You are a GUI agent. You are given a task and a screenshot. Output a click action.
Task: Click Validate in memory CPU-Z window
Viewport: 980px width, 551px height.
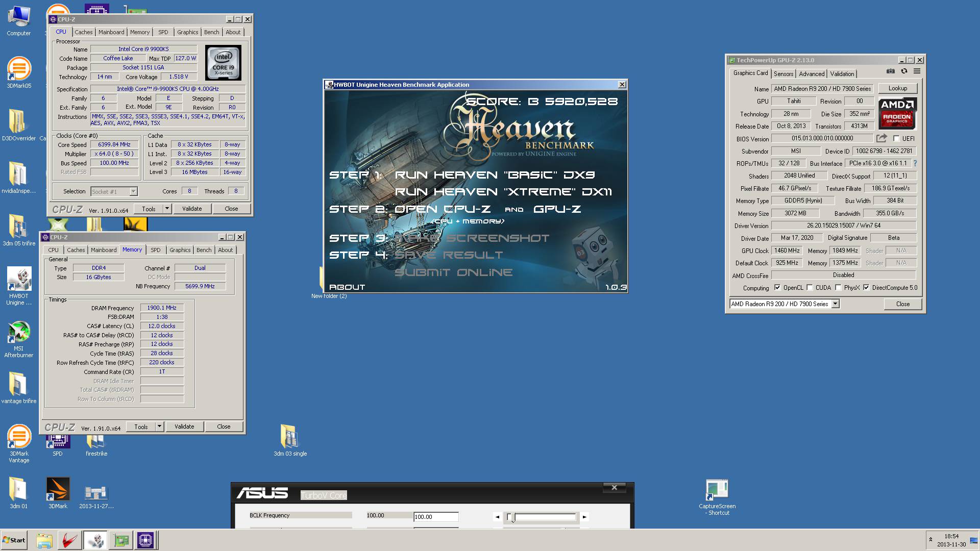(184, 427)
